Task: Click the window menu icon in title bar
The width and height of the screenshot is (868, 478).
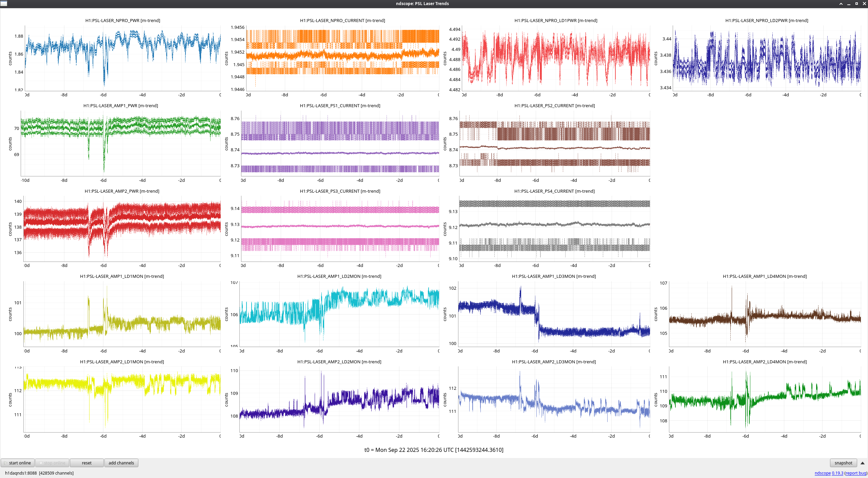Action: click(4, 3)
